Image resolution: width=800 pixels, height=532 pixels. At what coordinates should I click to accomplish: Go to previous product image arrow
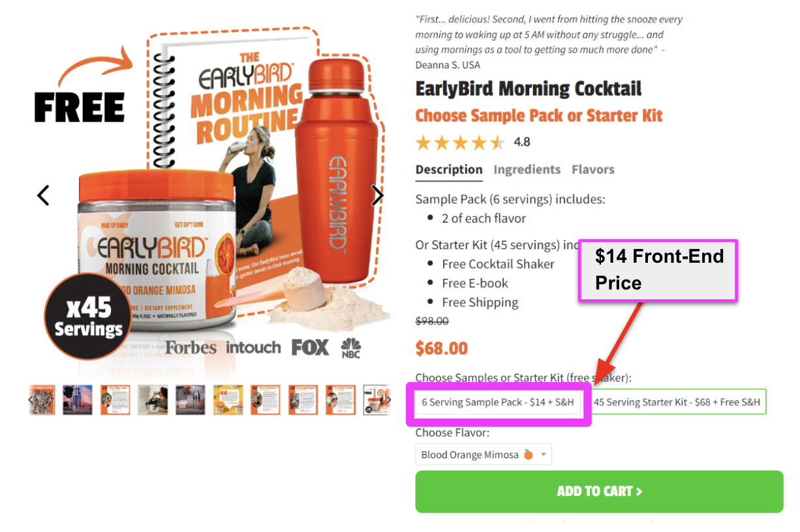pyautogui.click(x=43, y=195)
